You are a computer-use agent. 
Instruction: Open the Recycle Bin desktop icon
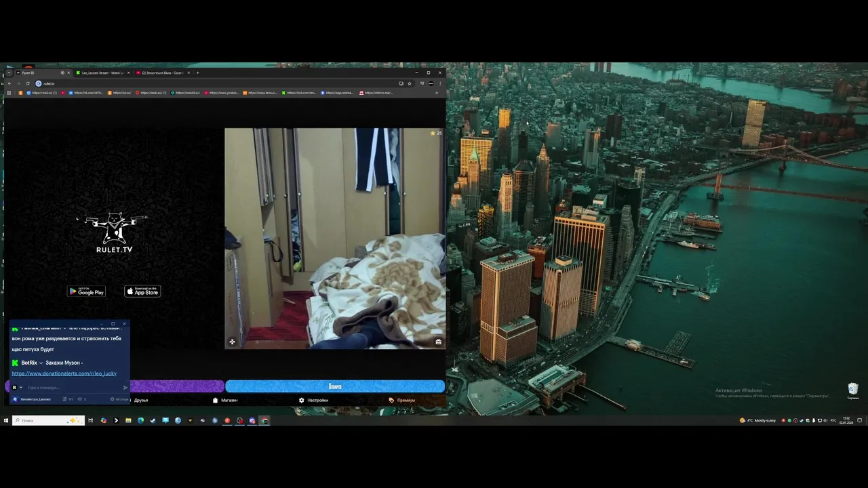click(x=853, y=390)
